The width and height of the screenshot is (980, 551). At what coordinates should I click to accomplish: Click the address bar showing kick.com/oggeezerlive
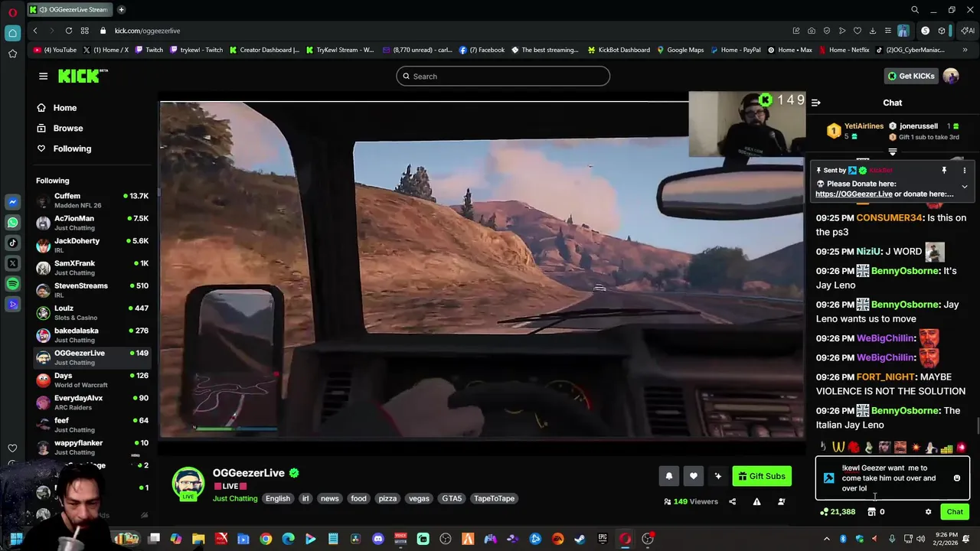coord(147,31)
